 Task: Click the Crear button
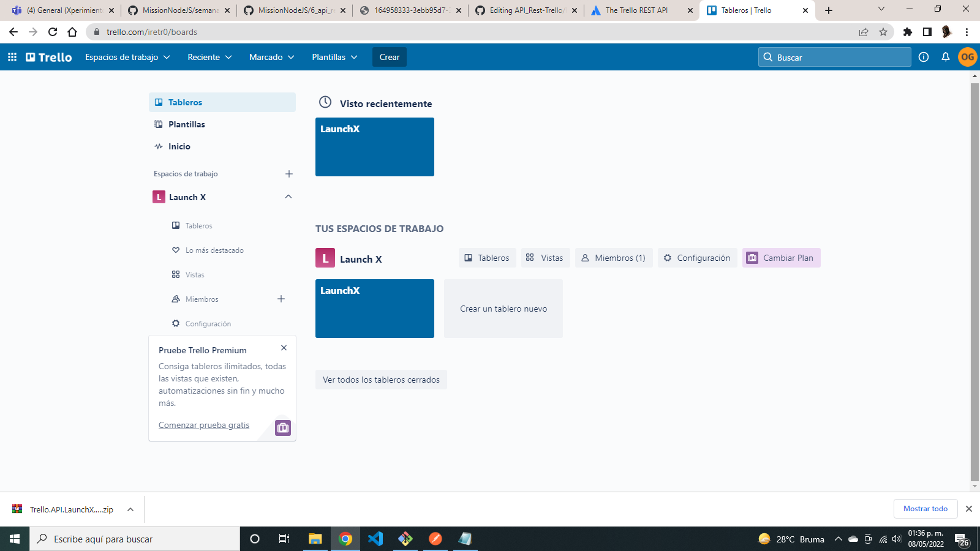390,57
